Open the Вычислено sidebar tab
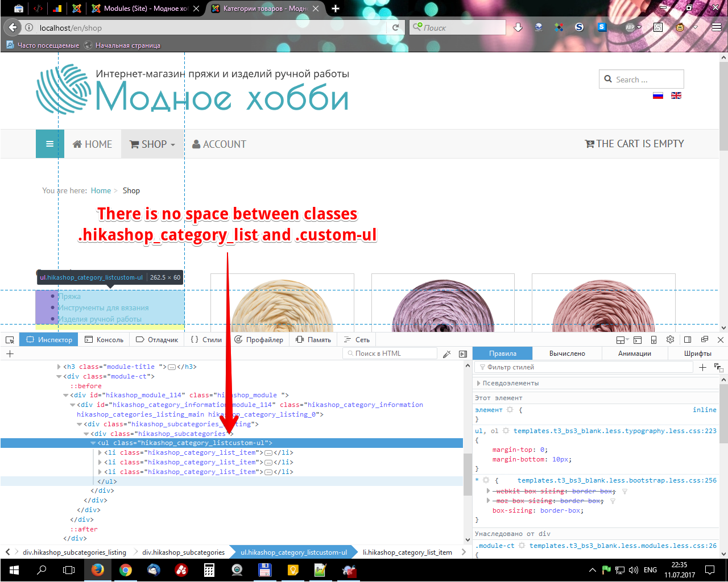Image resolution: width=728 pixels, height=582 pixels. tap(567, 354)
